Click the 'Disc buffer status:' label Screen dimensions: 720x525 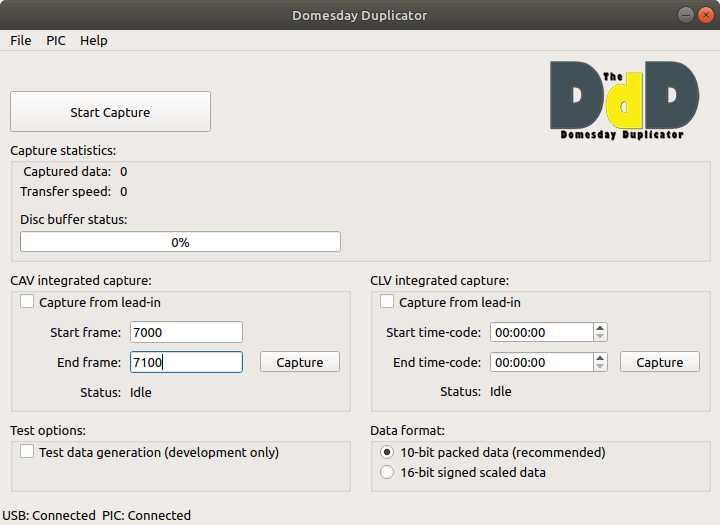pyautogui.click(x=73, y=219)
